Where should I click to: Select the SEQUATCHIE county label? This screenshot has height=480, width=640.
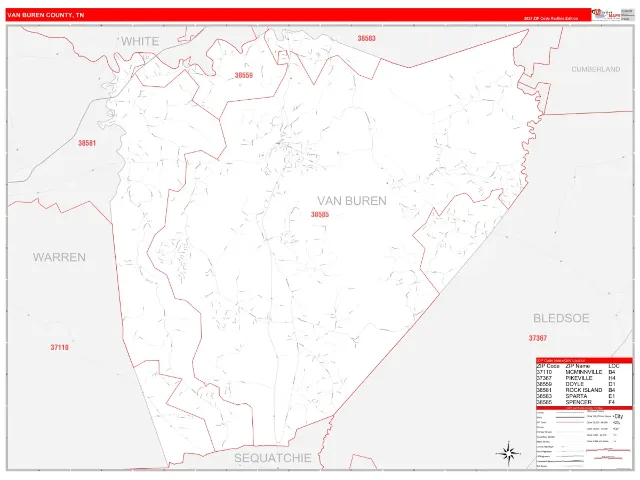tap(273, 458)
